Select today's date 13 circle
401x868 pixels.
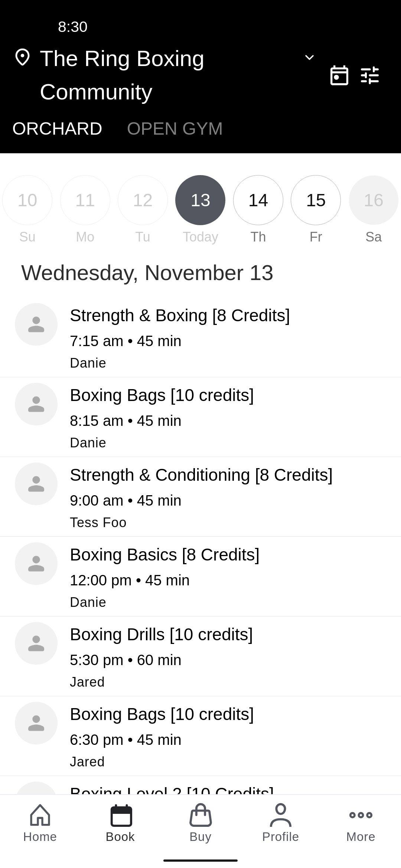[200, 200]
